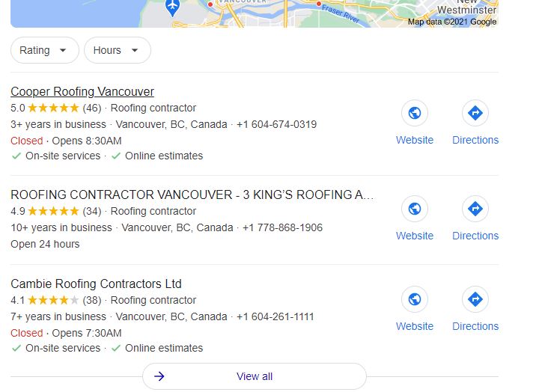Open the 3 King's Roofing website globe icon
The width and height of the screenshot is (536, 392).
(x=414, y=209)
